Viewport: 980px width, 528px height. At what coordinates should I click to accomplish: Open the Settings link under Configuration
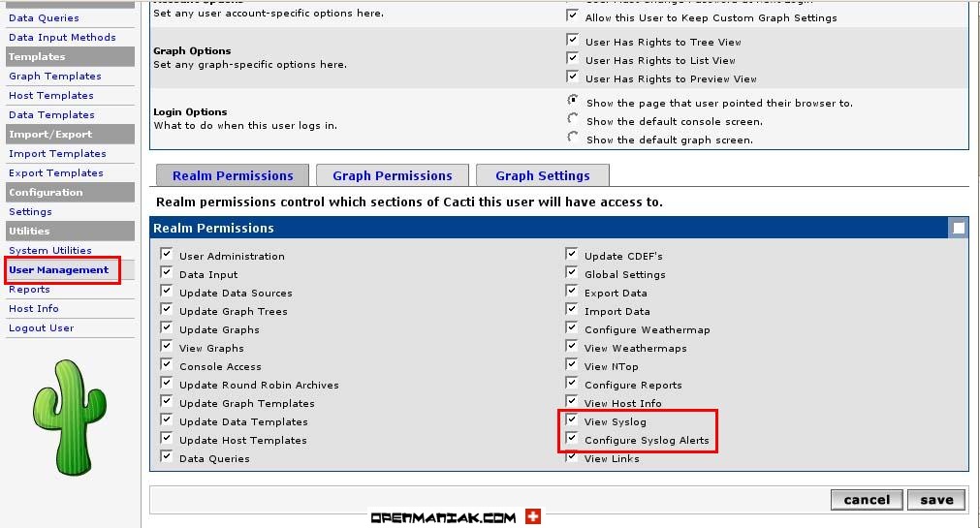[x=31, y=211]
